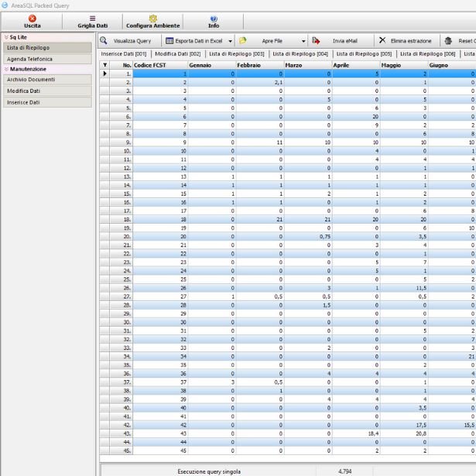This screenshot has width=476, height=476.
Task: Click Elimina estrazione button
Action: 406,40
